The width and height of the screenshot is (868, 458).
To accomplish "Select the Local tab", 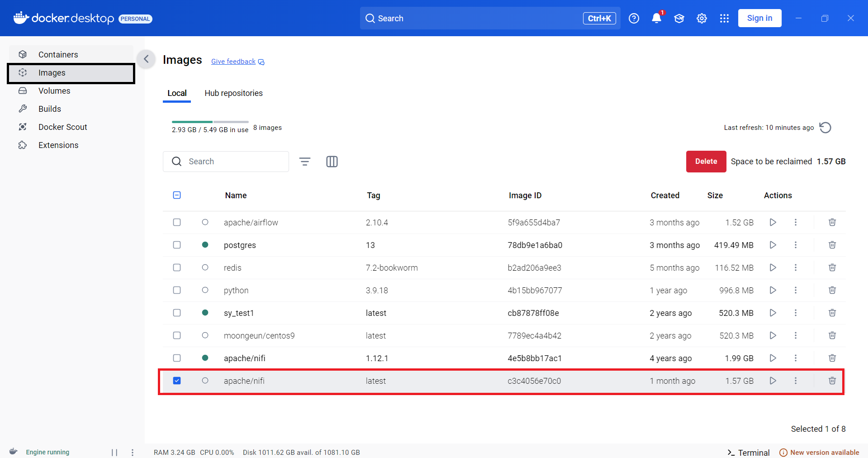I will [x=177, y=93].
